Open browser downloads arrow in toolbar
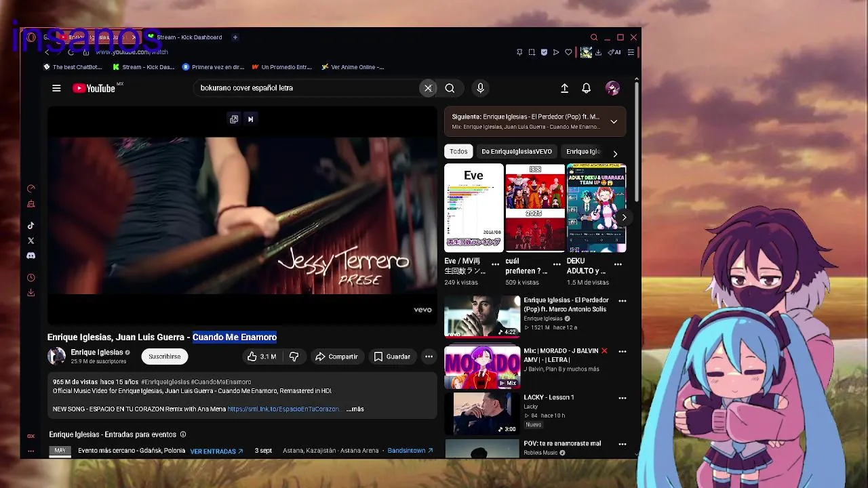The width and height of the screenshot is (868, 488). pos(598,52)
